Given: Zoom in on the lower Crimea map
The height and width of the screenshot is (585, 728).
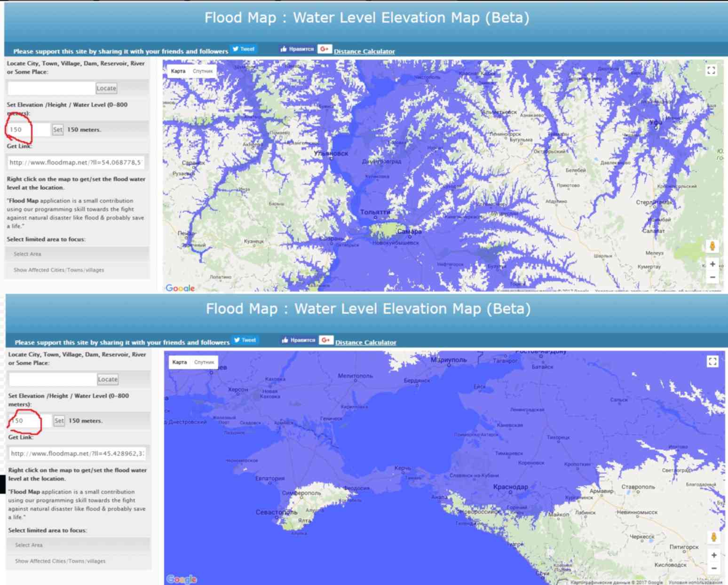Looking at the screenshot, I should pyautogui.click(x=714, y=555).
